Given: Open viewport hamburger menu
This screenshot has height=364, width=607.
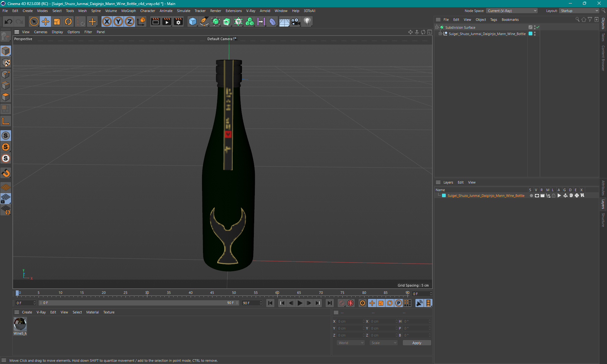Looking at the screenshot, I should 17,32.
